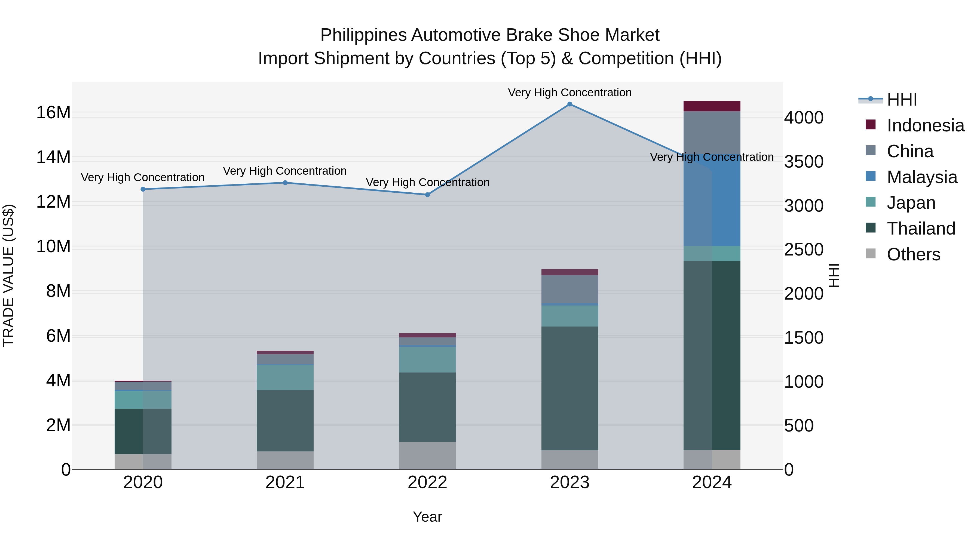Image resolution: width=980 pixels, height=551 pixels.
Task: Click the rotated HHI axis title
Action: click(834, 275)
